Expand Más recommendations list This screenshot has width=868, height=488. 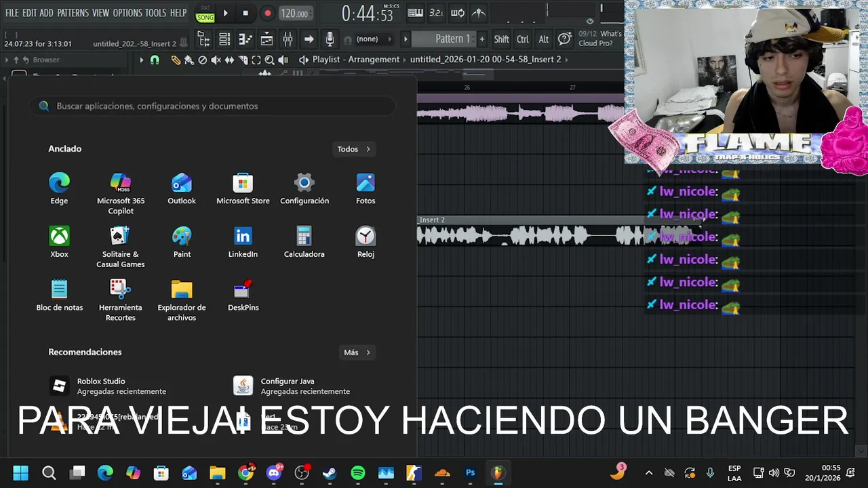click(x=357, y=352)
